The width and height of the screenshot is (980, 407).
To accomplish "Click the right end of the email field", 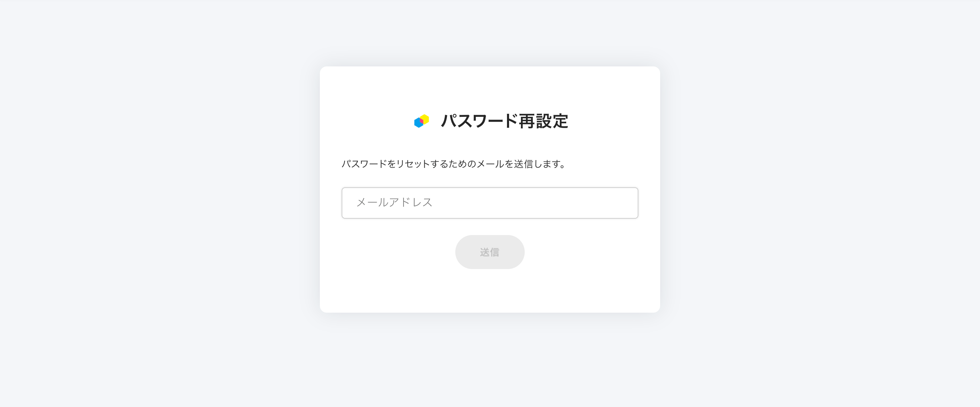I will (x=624, y=203).
